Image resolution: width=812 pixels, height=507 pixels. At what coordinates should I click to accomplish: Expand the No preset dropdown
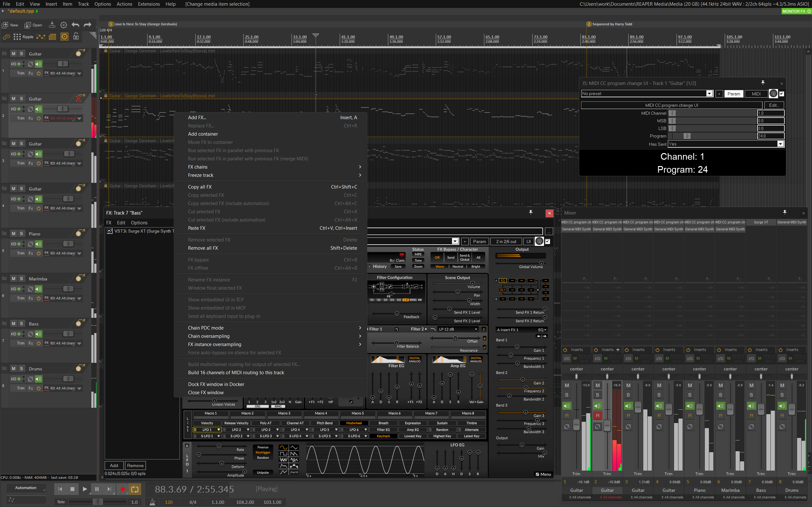click(x=709, y=93)
